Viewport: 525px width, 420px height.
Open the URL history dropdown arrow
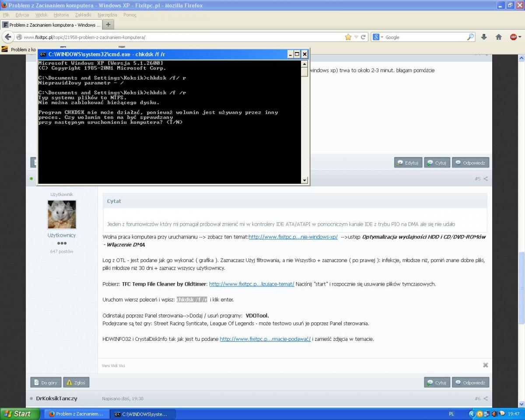[356, 37]
